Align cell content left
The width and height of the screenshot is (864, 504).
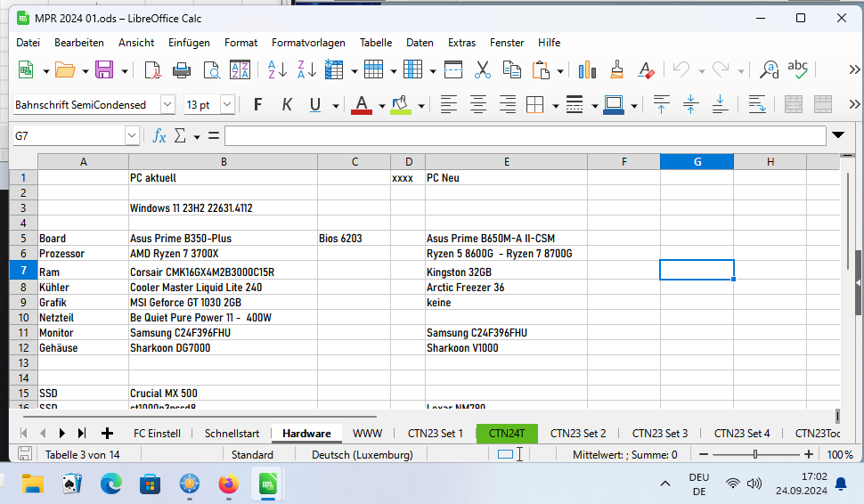tap(449, 104)
